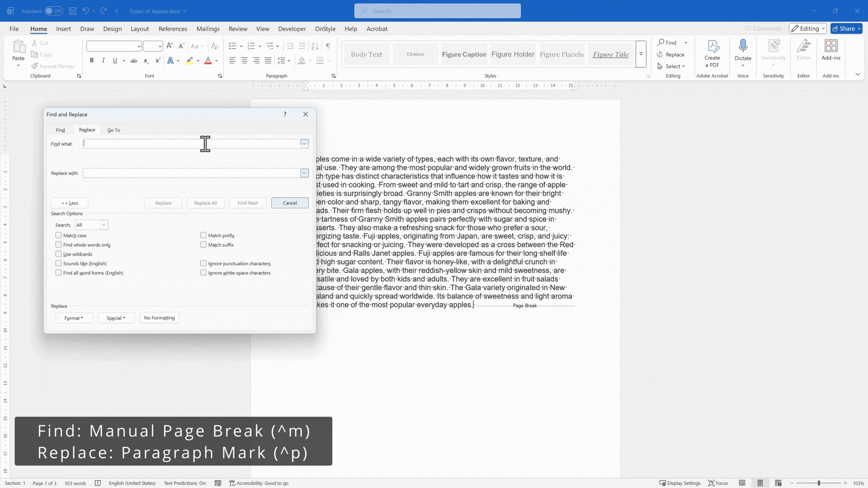Apply Subscript formatting
The width and height of the screenshot is (868, 488).
[146, 61]
